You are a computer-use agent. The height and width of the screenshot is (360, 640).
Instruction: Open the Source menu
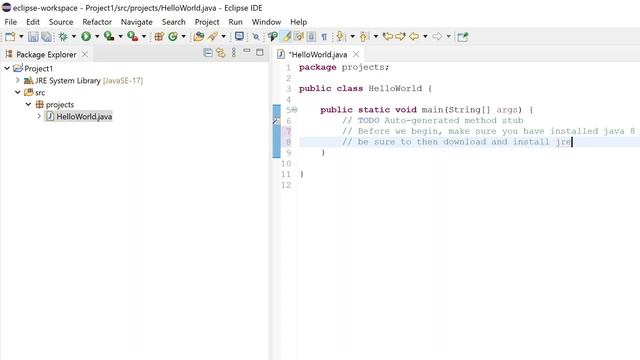tap(61, 22)
